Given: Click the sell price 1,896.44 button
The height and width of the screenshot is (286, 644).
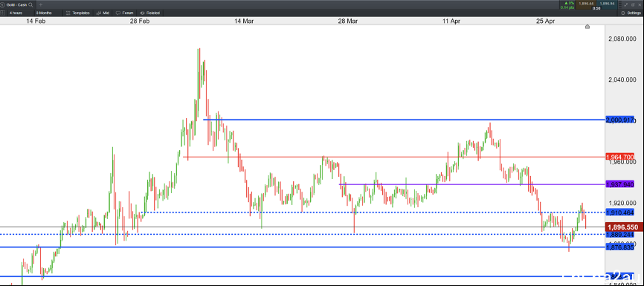Looking at the screenshot, I should (x=586, y=4).
